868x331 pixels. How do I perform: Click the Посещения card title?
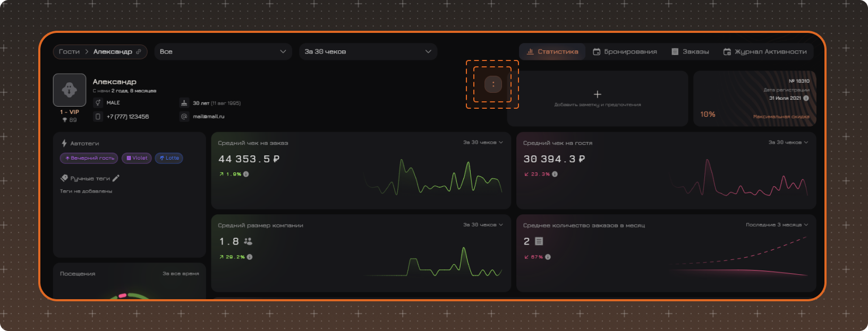point(78,274)
